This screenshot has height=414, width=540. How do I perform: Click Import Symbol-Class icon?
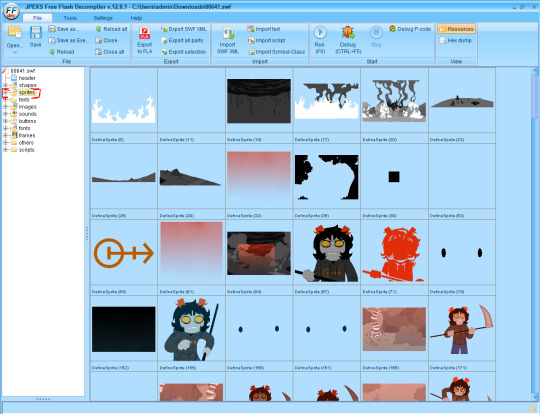tap(251, 52)
